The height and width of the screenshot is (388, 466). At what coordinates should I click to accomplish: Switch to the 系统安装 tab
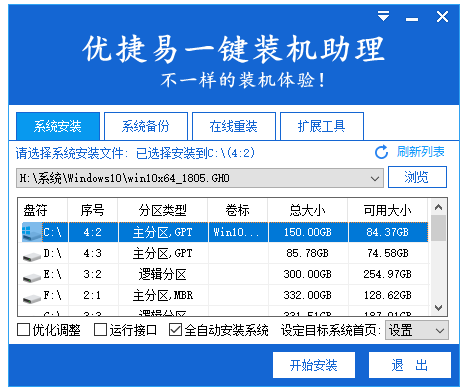pyautogui.click(x=58, y=126)
